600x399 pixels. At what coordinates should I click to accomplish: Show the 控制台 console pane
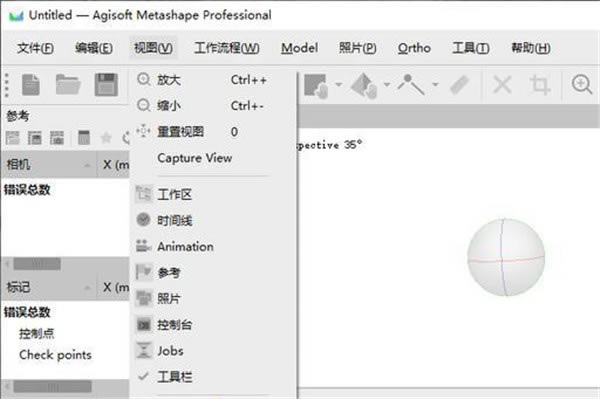click(x=213, y=325)
